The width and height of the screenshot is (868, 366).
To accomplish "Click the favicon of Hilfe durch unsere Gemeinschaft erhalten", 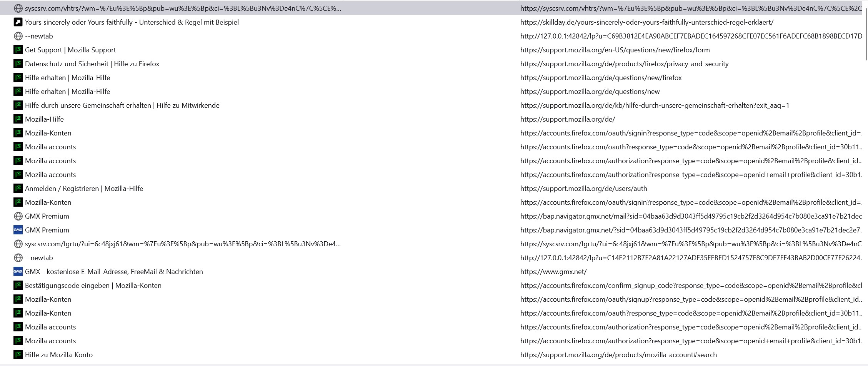I will (x=18, y=105).
